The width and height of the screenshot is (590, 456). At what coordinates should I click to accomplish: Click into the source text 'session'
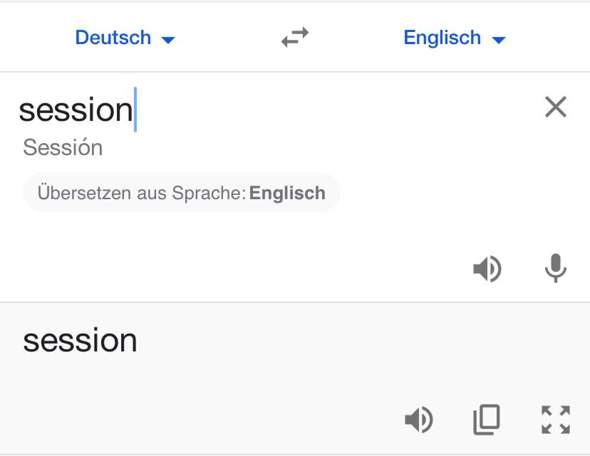tap(76, 110)
